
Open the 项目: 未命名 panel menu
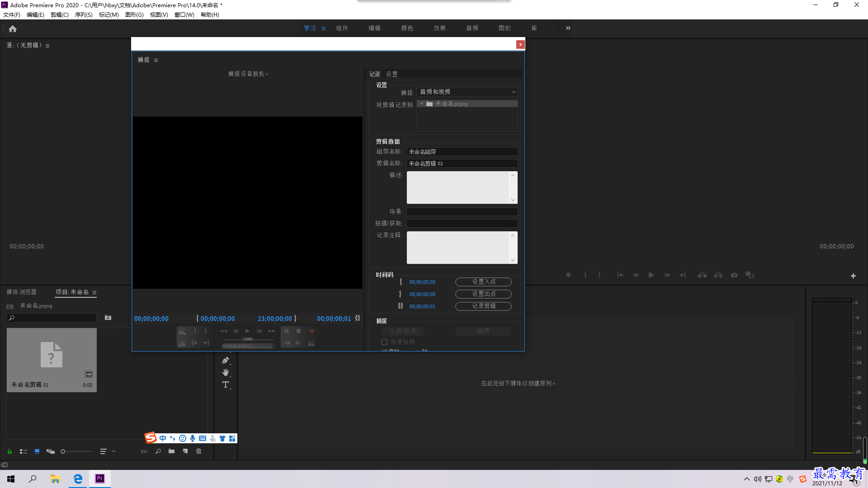(94, 292)
